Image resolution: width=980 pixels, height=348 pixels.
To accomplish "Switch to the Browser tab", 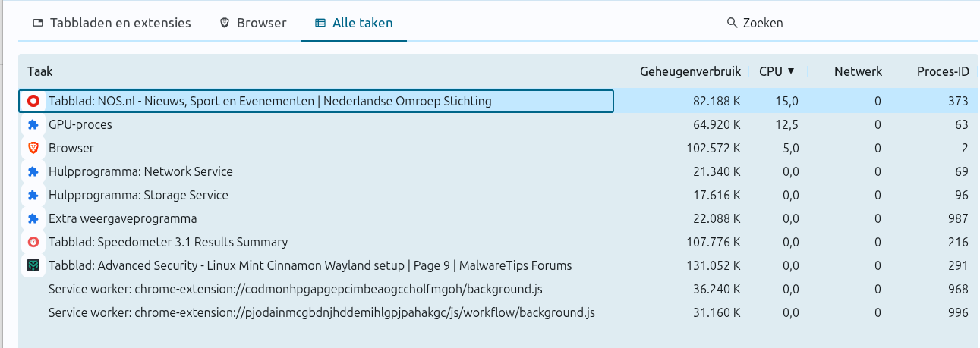I will tap(253, 23).
